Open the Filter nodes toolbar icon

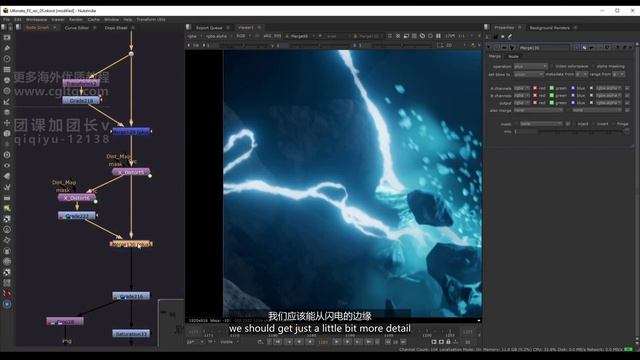[7, 91]
